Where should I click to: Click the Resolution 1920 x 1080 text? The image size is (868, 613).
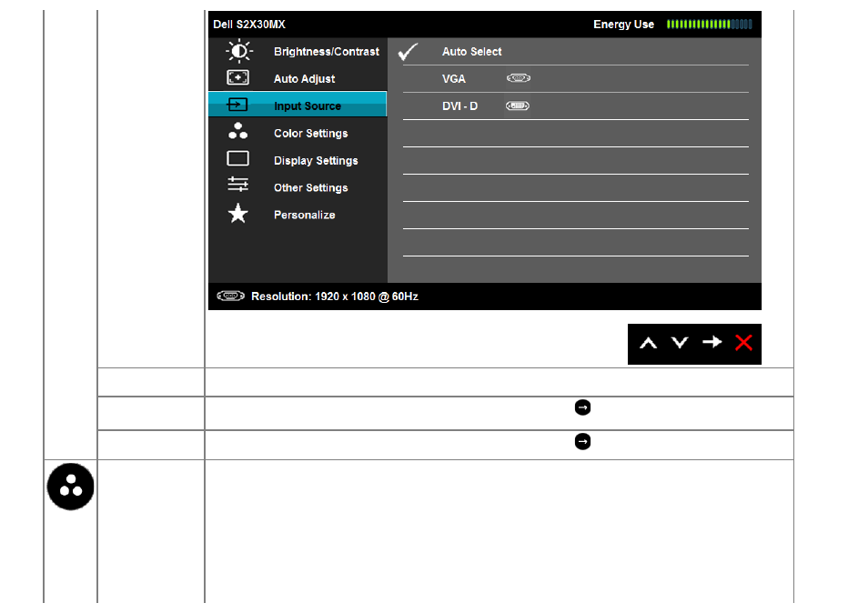(x=334, y=296)
